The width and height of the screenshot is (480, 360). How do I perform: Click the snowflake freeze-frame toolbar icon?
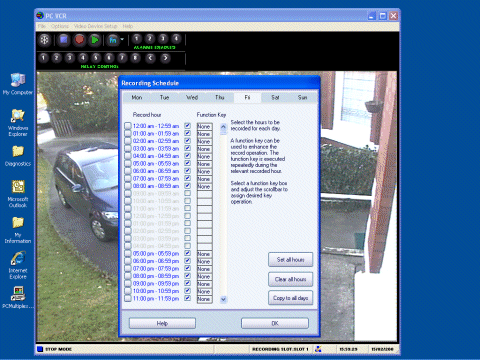point(44,40)
